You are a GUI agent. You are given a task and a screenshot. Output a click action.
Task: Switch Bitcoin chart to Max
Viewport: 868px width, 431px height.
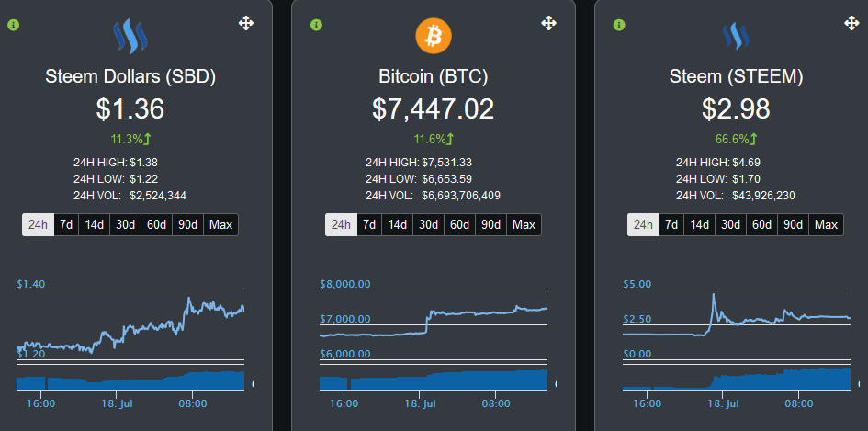pos(524,225)
